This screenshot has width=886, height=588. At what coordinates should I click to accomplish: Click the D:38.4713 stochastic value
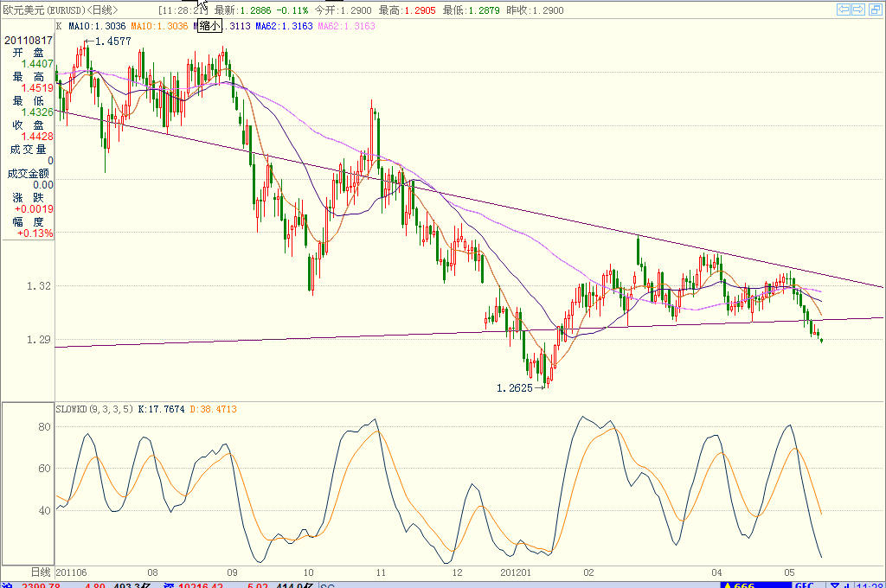pyautogui.click(x=213, y=409)
